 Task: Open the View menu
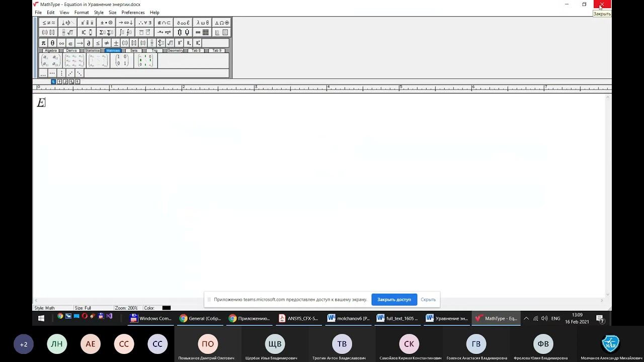click(64, 13)
